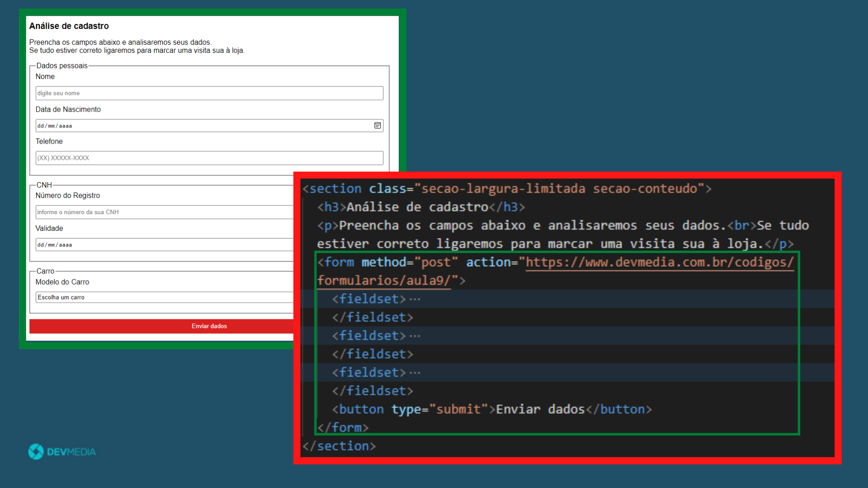The image size is (868, 488).
Task: Click the DevMedia logo
Action: (62, 451)
